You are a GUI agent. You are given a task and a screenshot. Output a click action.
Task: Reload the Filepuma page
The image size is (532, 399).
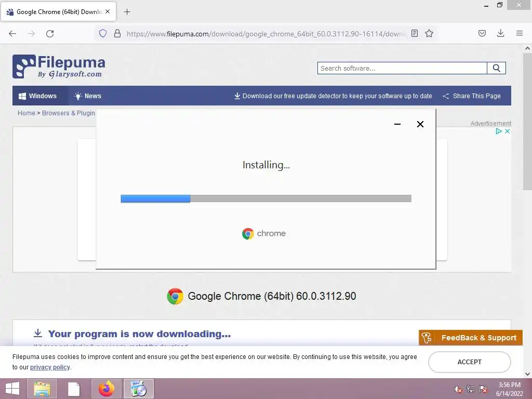click(x=50, y=34)
